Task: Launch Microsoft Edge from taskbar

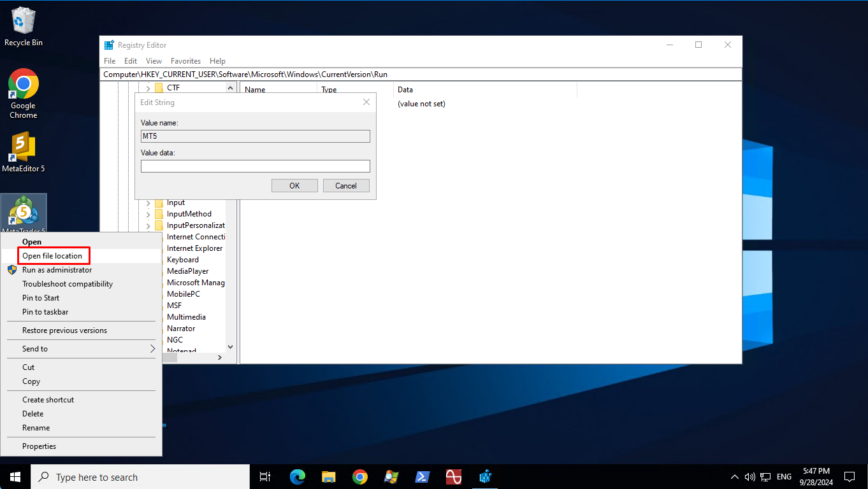Action: pos(298,477)
